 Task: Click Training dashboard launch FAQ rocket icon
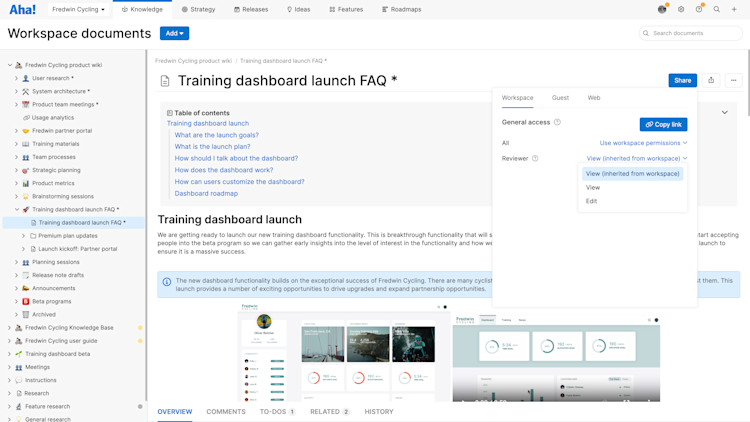click(26, 209)
